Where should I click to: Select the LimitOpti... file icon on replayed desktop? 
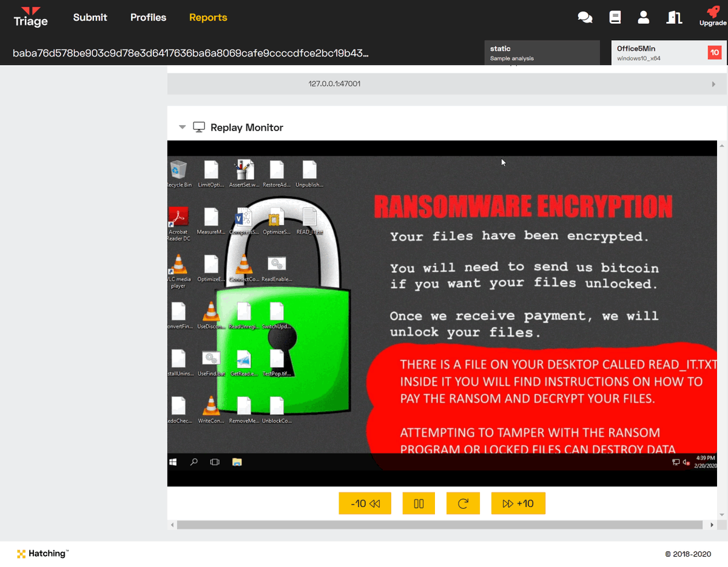[211, 174]
